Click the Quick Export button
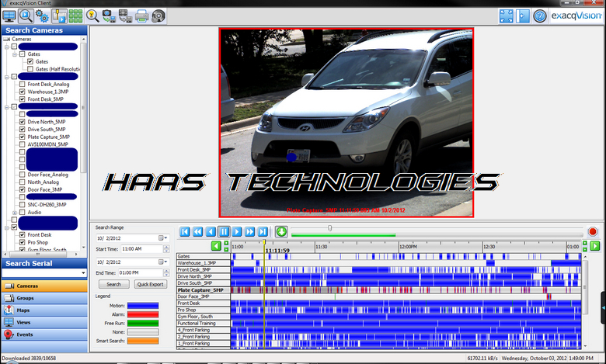606x364 pixels. [151, 285]
